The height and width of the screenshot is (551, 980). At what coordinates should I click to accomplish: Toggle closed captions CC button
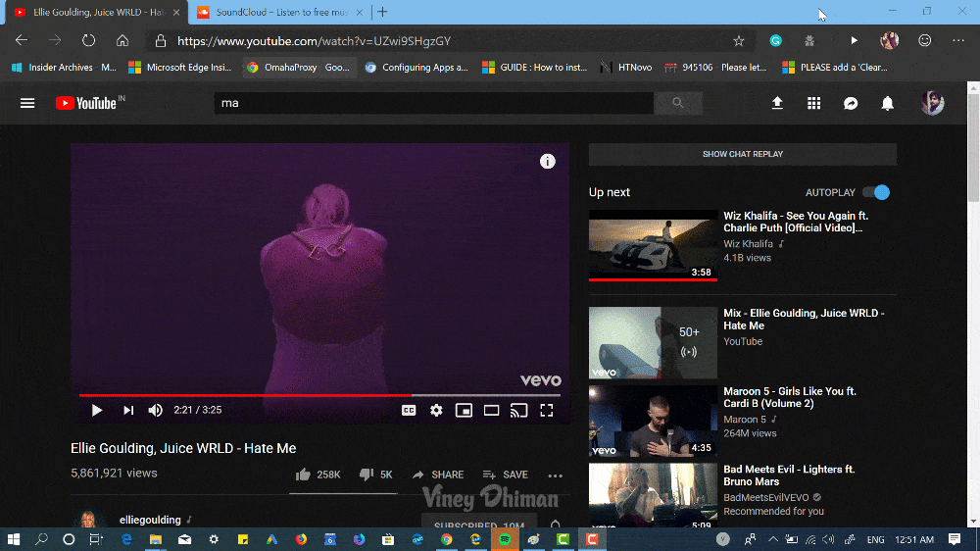coord(409,410)
